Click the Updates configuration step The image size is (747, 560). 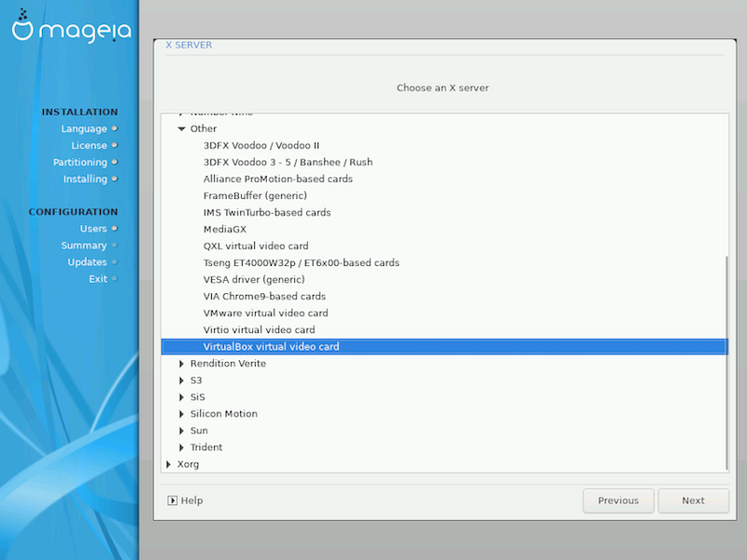pyautogui.click(x=87, y=262)
